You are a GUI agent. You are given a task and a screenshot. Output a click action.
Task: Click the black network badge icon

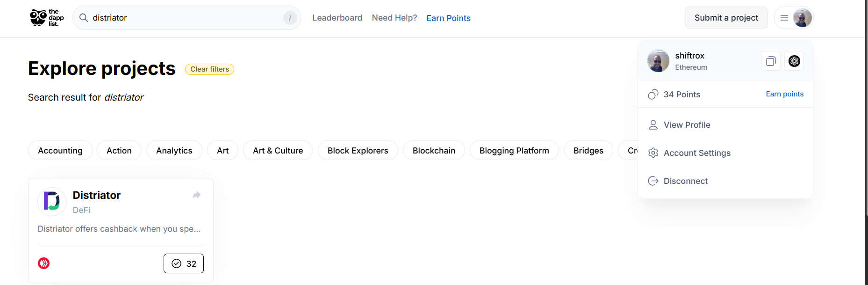[794, 61]
